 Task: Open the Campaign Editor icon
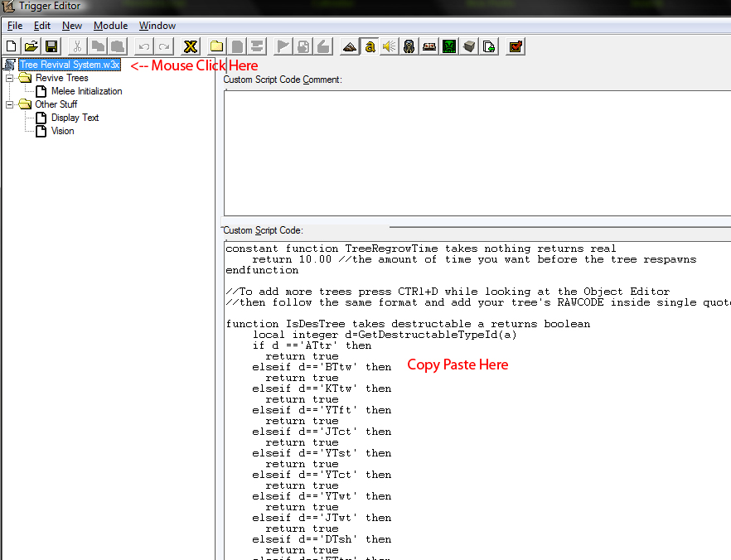point(429,46)
